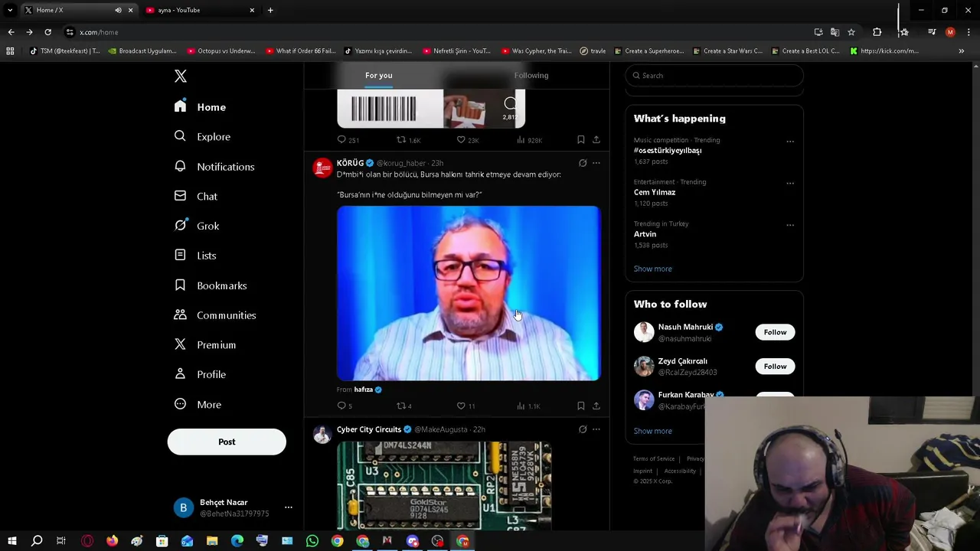Open Premium from the sidebar
Screen dimensions: 980x551
tap(205, 344)
